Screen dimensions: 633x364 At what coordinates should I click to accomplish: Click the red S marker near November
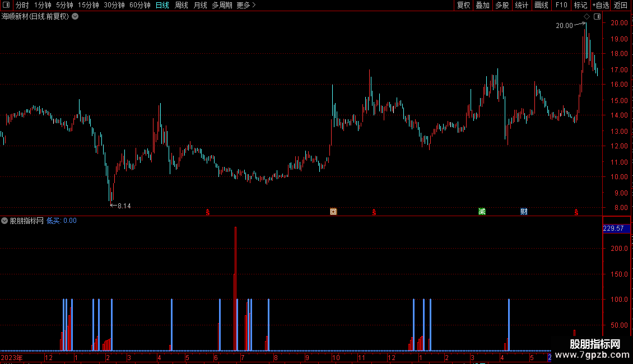[x=374, y=212]
